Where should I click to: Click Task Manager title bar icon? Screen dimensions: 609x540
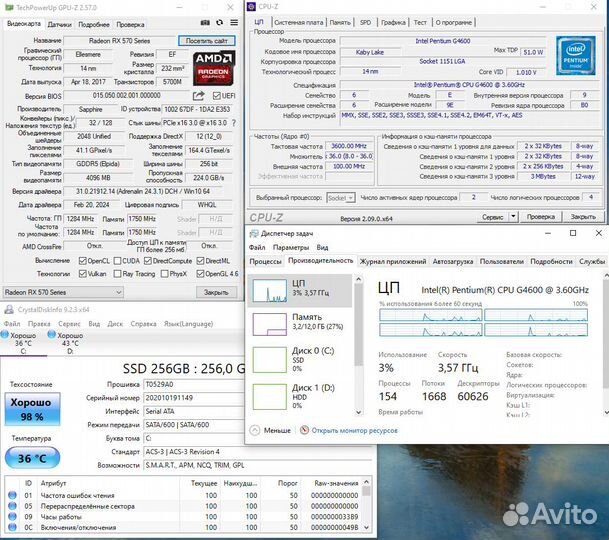[254, 233]
